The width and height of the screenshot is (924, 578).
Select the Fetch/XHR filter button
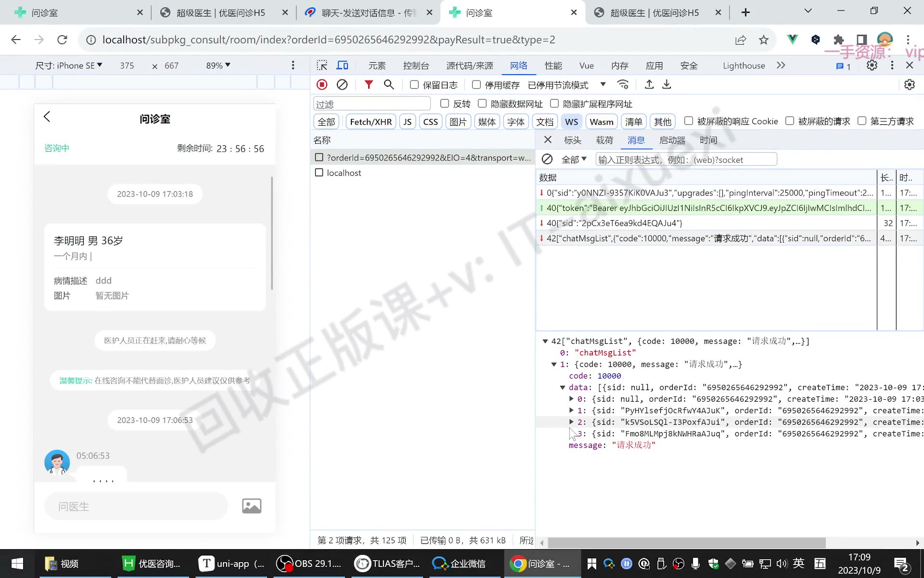pos(371,122)
